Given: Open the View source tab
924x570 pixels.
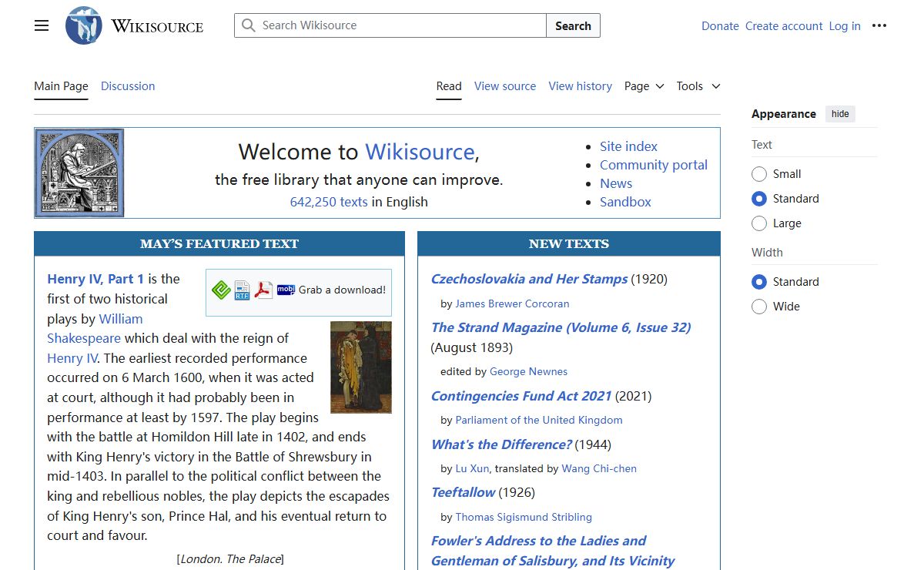Looking at the screenshot, I should pos(505,86).
